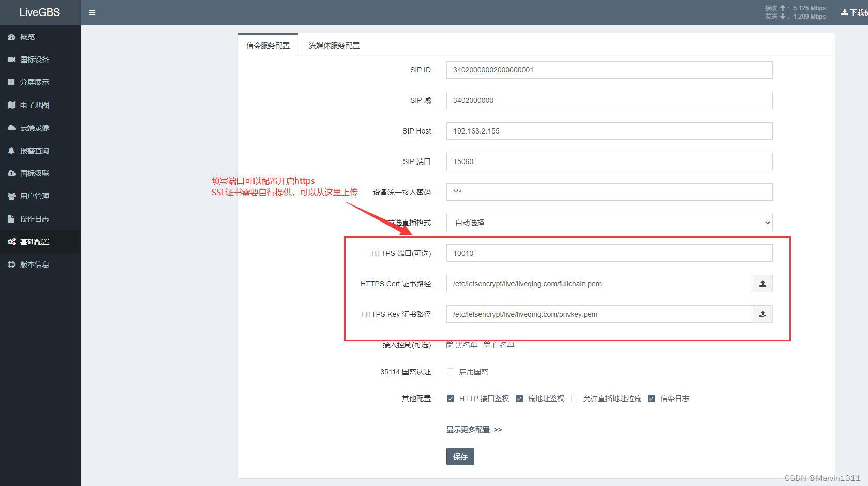Open the 国标级联 menu item
The height and width of the screenshot is (486, 868).
tap(40, 173)
